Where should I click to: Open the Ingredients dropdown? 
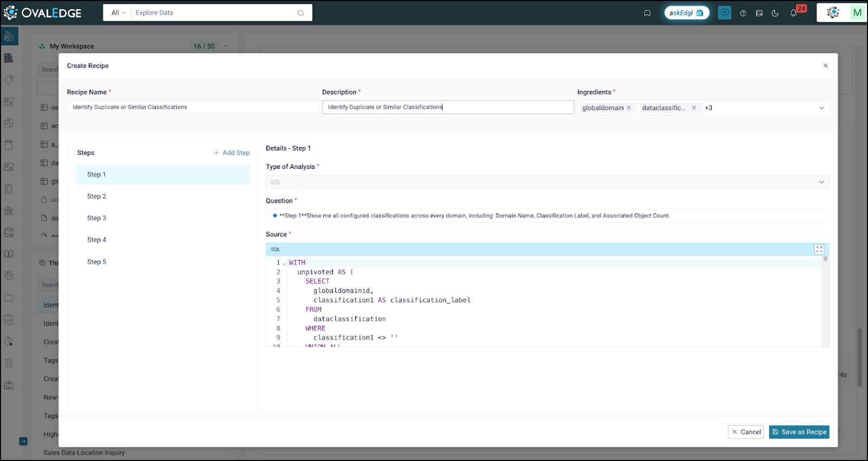coord(821,108)
